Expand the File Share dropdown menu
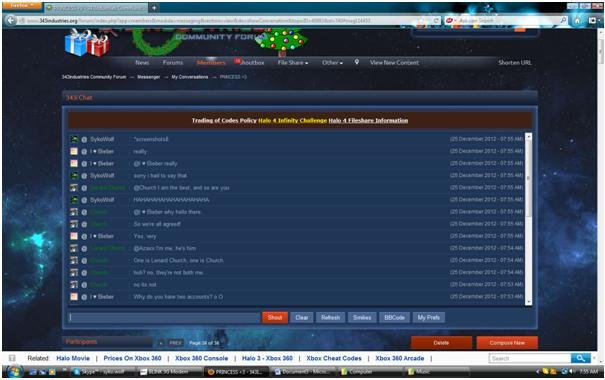Screen dimensions: 605x380 pos(292,62)
